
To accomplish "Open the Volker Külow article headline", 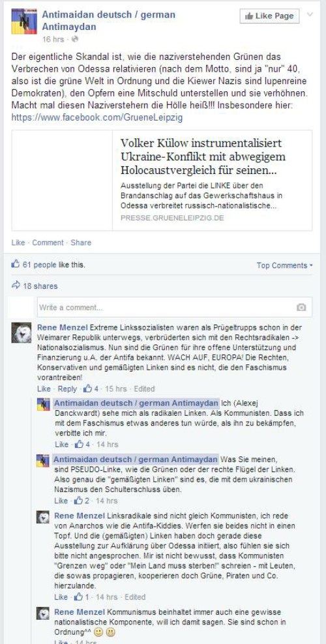I will pos(203,156).
